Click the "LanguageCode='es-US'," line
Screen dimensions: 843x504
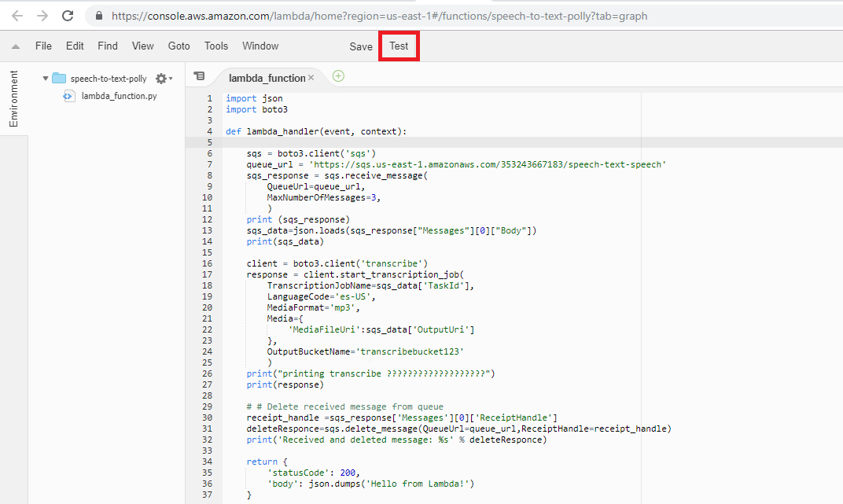[321, 296]
